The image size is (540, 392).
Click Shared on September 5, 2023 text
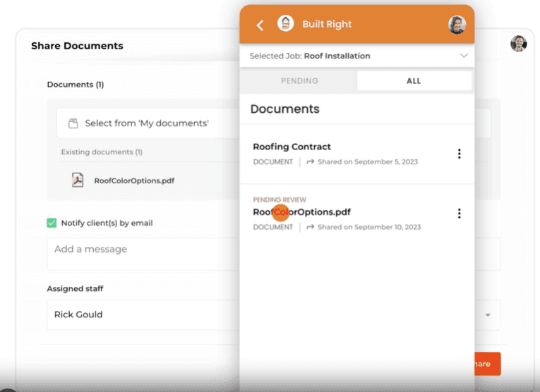[x=368, y=162]
